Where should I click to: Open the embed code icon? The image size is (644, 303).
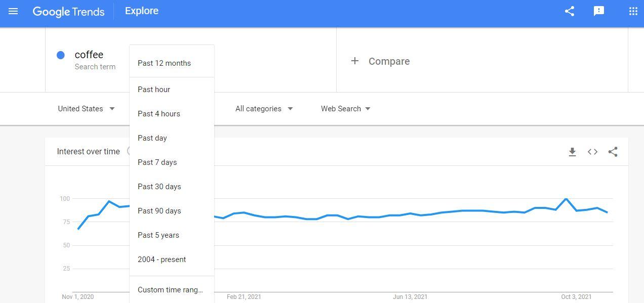click(592, 152)
